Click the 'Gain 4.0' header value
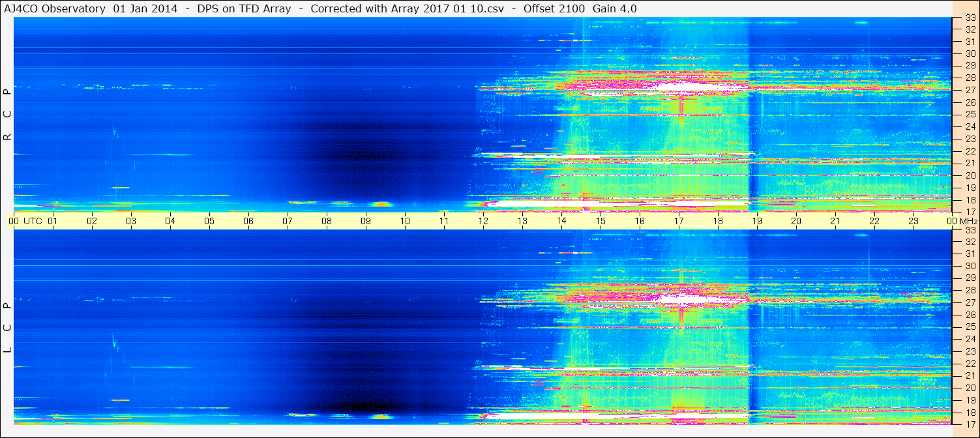 point(615,8)
